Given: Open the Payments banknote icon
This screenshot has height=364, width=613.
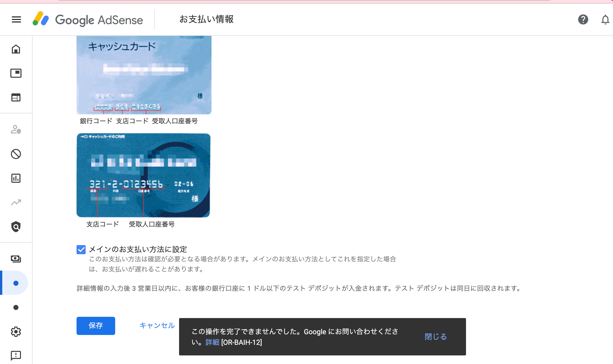Looking at the screenshot, I should [x=16, y=259].
